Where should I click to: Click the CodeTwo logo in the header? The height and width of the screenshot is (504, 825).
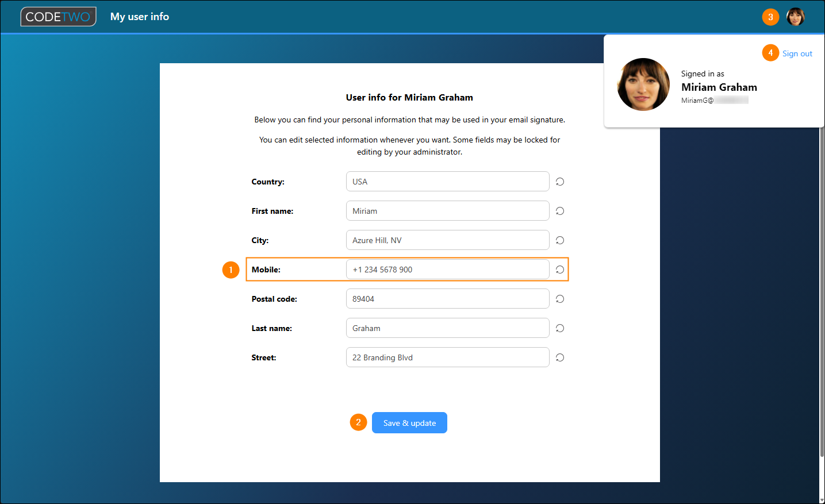coord(58,17)
